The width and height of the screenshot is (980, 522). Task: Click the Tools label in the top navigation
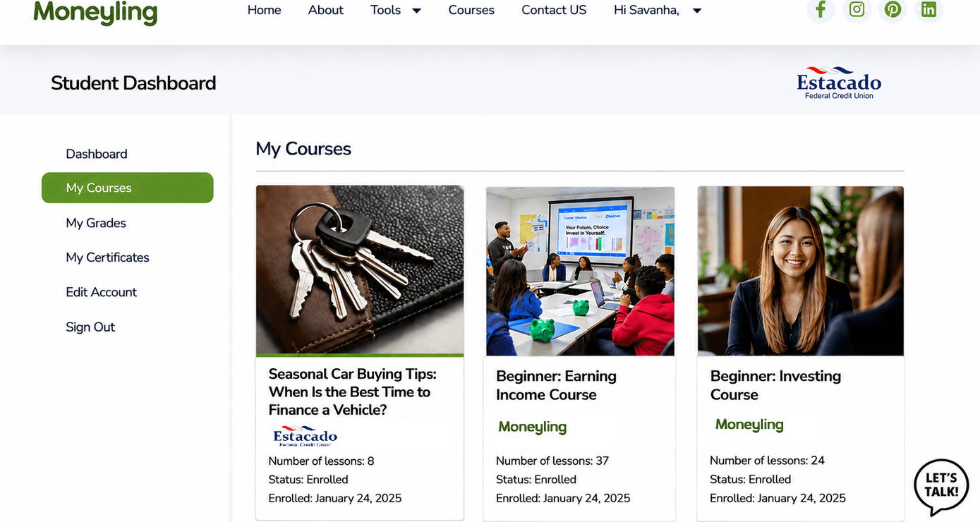click(385, 10)
